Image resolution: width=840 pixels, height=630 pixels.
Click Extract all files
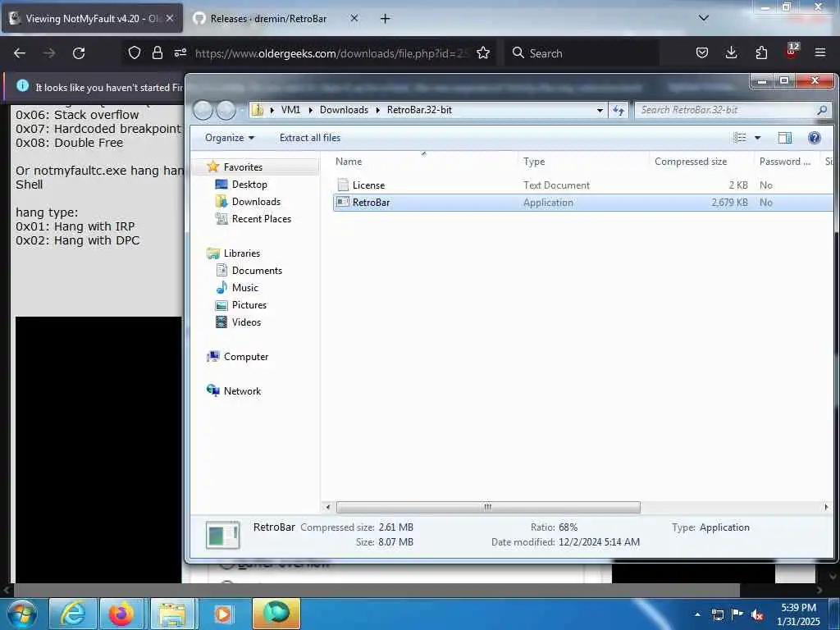[x=309, y=138]
